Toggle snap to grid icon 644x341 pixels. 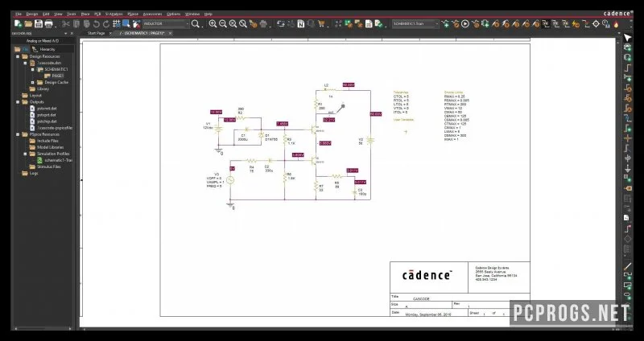point(117,24)
